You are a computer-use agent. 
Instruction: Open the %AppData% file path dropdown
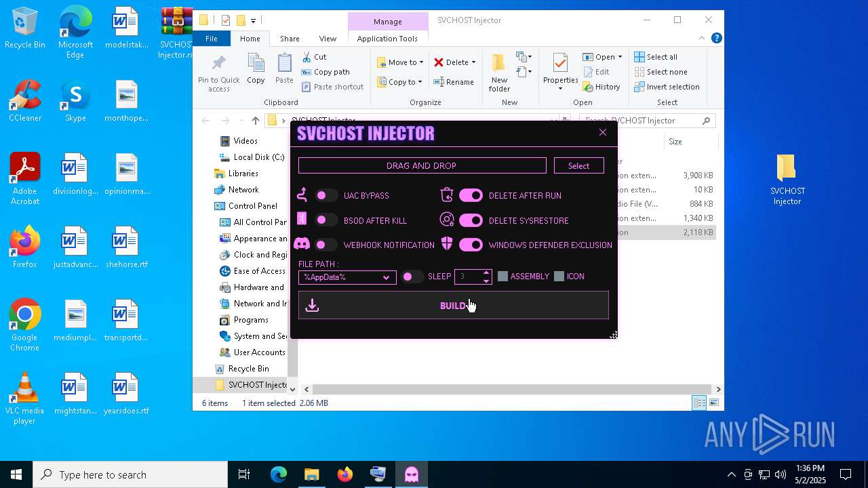point(347,277)
